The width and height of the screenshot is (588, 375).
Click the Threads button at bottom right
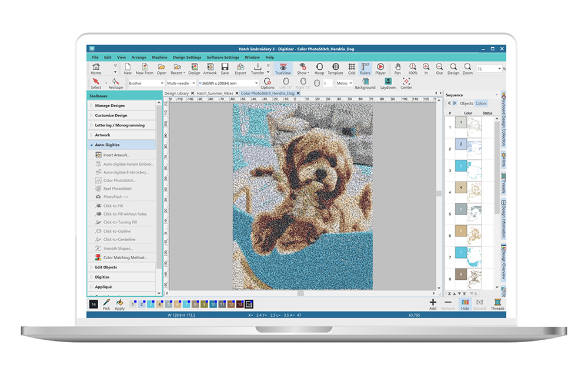click(497, 304)
